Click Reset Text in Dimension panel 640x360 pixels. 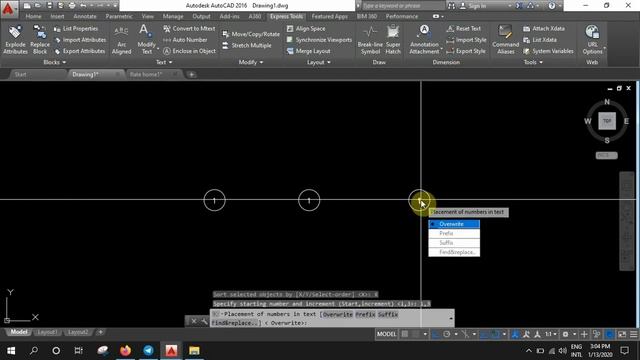tap(463, 29)
